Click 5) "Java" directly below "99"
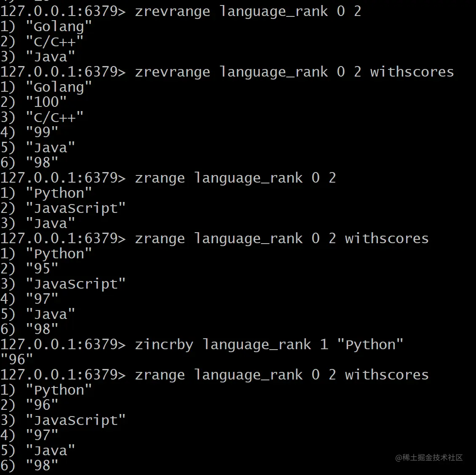Image resolution: width=476 pixels, height=475 pixels. tap(37, 148)
